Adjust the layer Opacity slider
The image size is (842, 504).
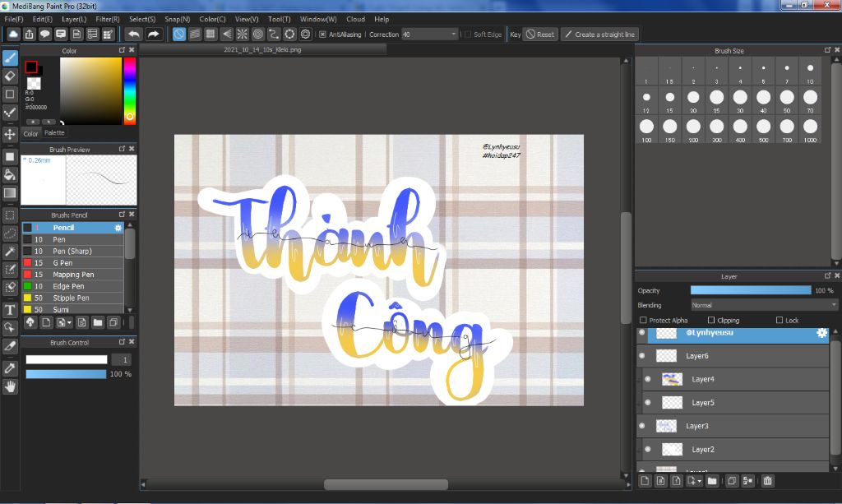pos(750,290)
